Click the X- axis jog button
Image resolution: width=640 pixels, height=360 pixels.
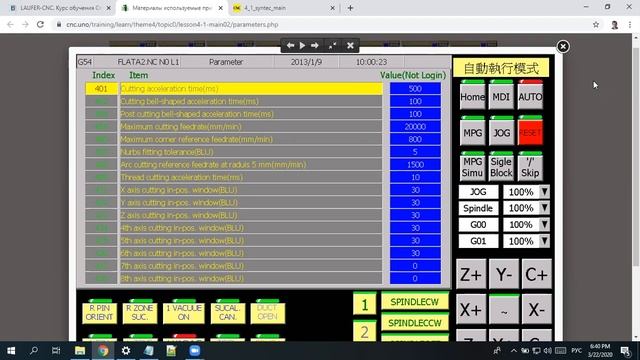[x=536, y=310]
